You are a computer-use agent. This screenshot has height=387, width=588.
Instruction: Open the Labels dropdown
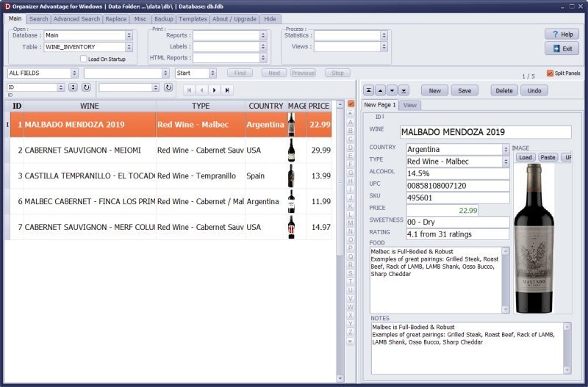[263, 46]
